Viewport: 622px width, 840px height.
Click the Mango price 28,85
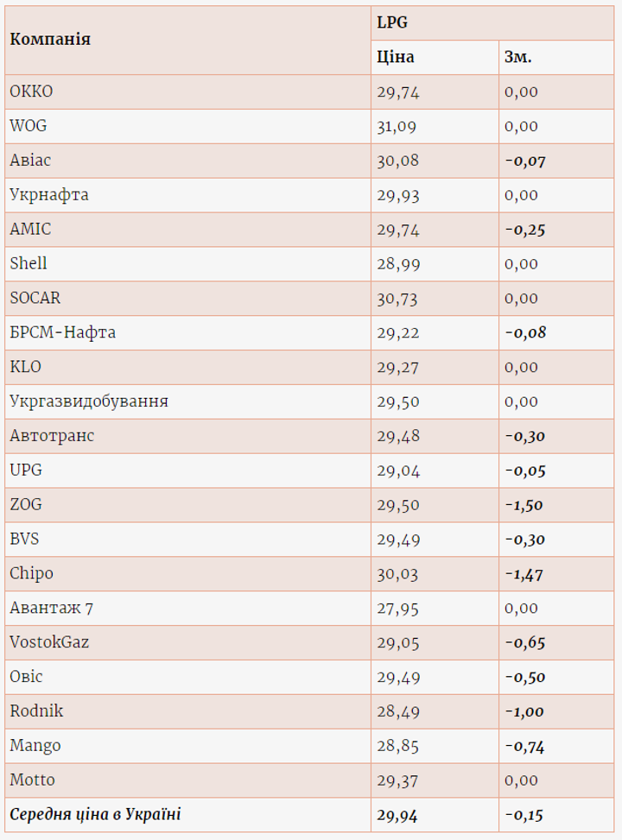tap(397, 746)
